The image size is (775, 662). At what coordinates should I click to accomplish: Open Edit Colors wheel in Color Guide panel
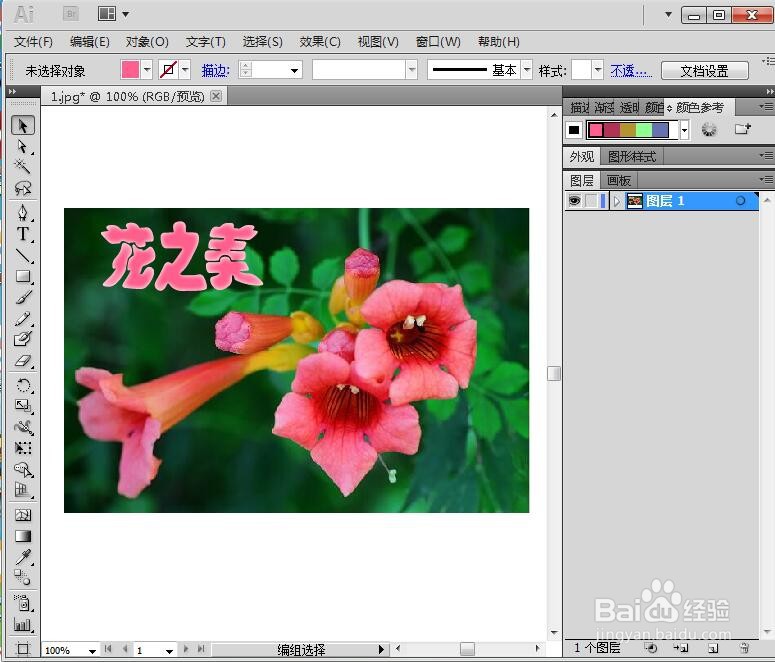(709, 130)
